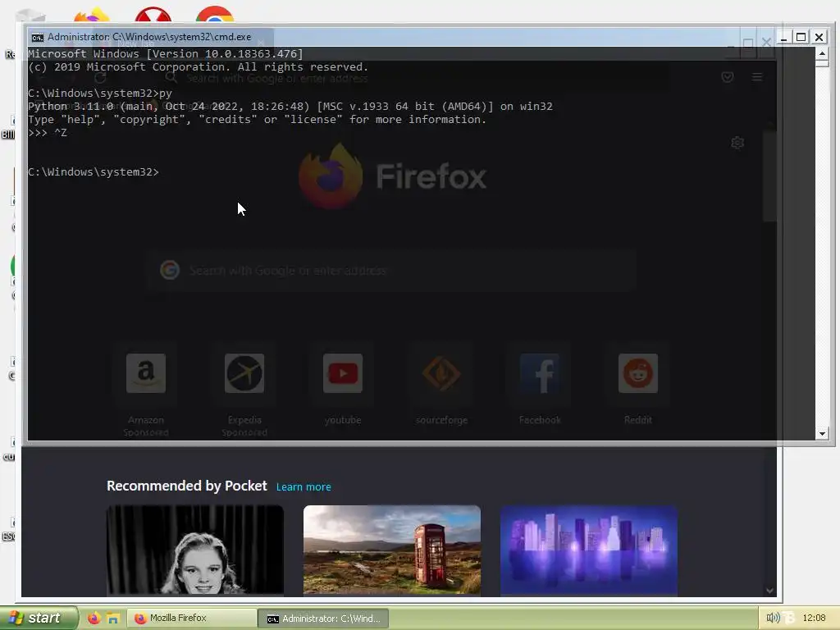The height and width of the screenshot is (630, 840).
Task: Click the cmd scrollbar down arrow
Action: pyautogui.click(x=822, y=433)
